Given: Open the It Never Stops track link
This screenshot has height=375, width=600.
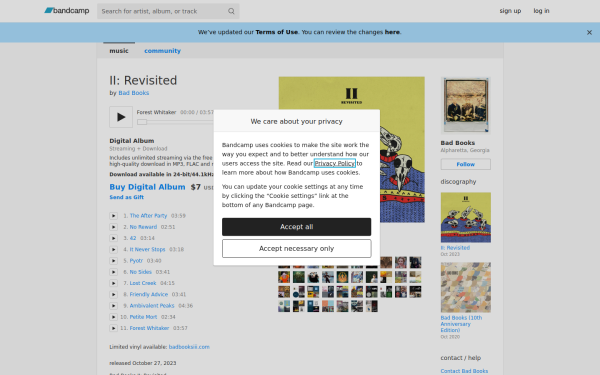Looking at the screenshot, I should (147, 249).
